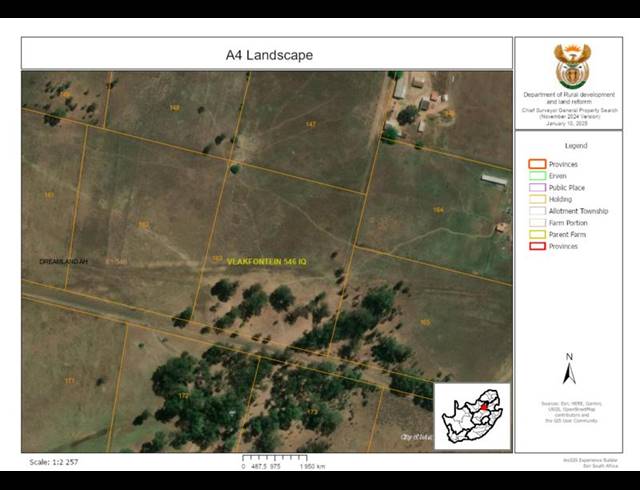Viewport: 640px width, 490px height.
Task: Select the purple Public Place legend swatch
Action: pos(537,187)
